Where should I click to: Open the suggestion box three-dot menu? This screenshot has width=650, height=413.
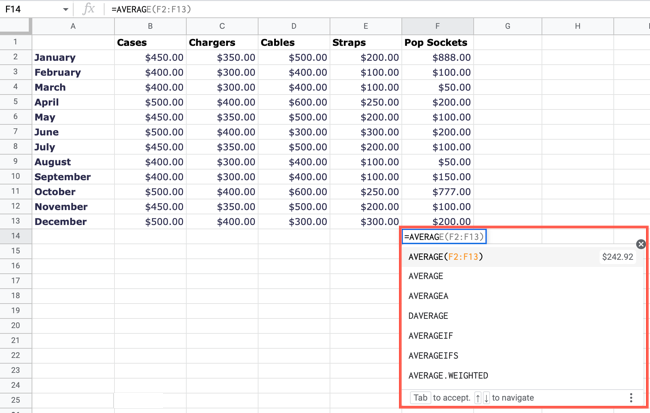point(631,398)
